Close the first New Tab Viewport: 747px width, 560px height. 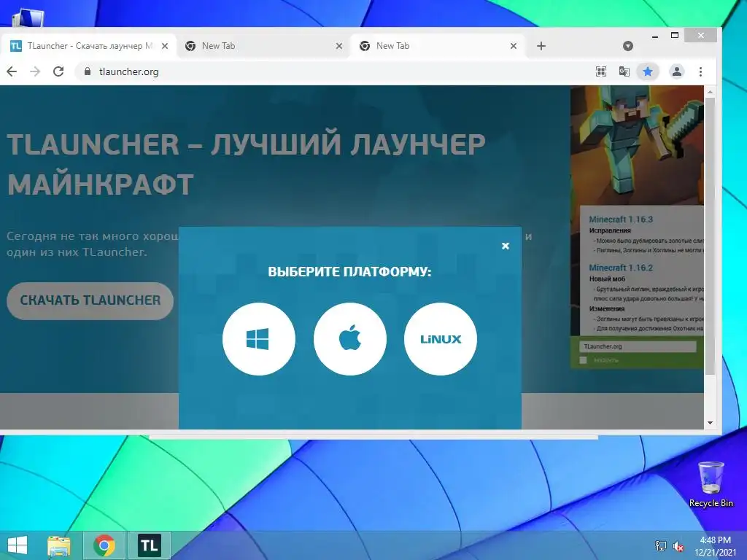[x=339, y=46]
